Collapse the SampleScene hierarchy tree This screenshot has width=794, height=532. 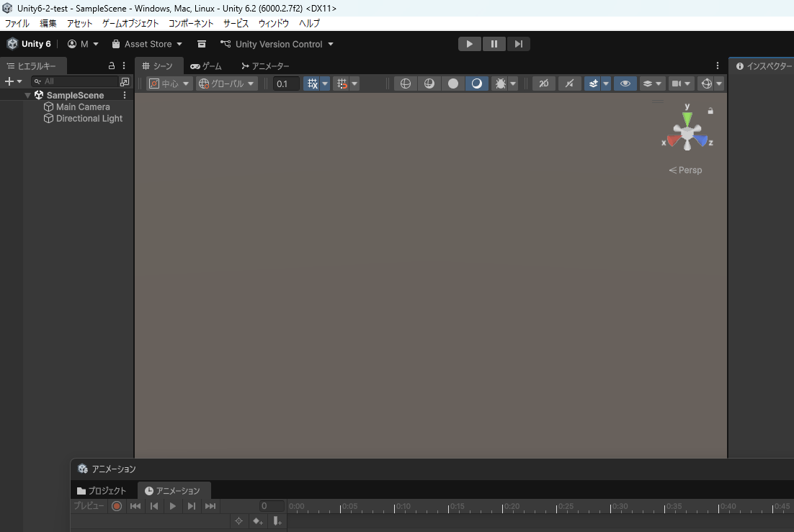(28, 95)
